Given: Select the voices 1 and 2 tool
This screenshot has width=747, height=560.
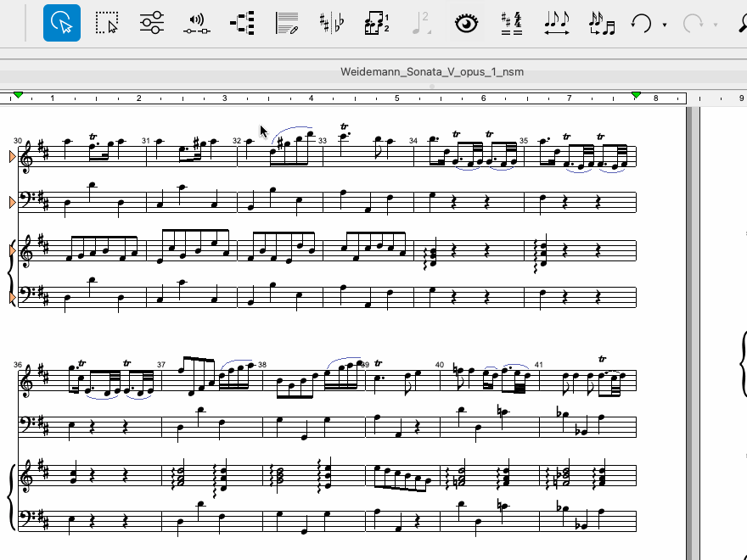Looking at the screenshot, I should [376, 24].
